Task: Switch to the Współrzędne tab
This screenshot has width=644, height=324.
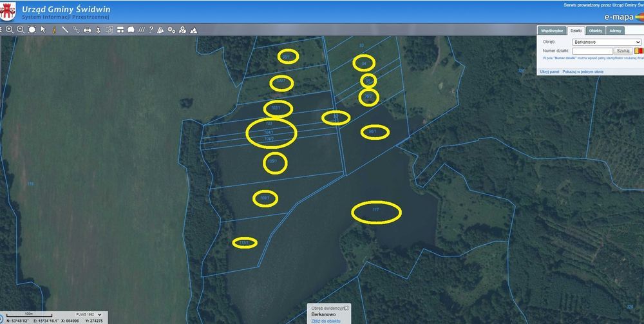Action: coord(552,31)
